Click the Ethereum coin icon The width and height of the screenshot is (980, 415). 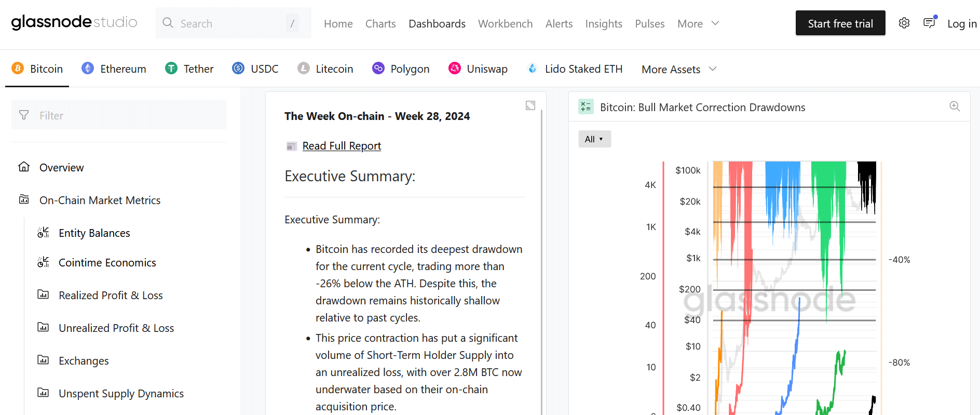(88, 68)
